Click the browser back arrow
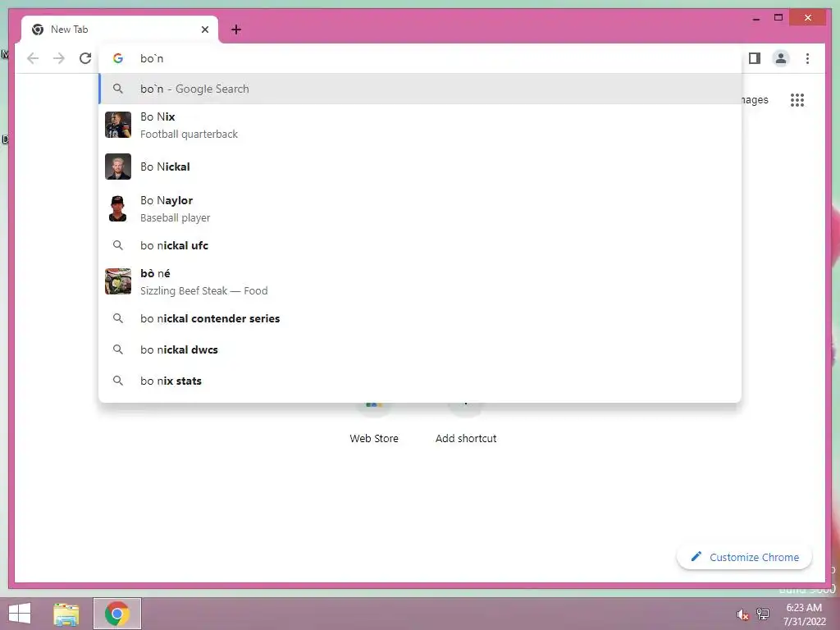Image resolution: width=840 pixels, height=630 pixels. pyautogui.click(x=33, y=58)
